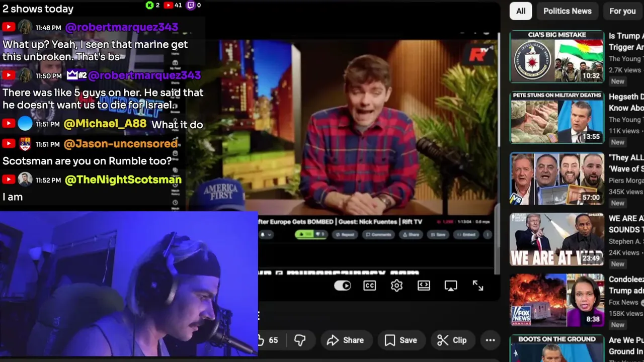Dislike the YouTube video
644x362 pixels.
coord(300,340)
